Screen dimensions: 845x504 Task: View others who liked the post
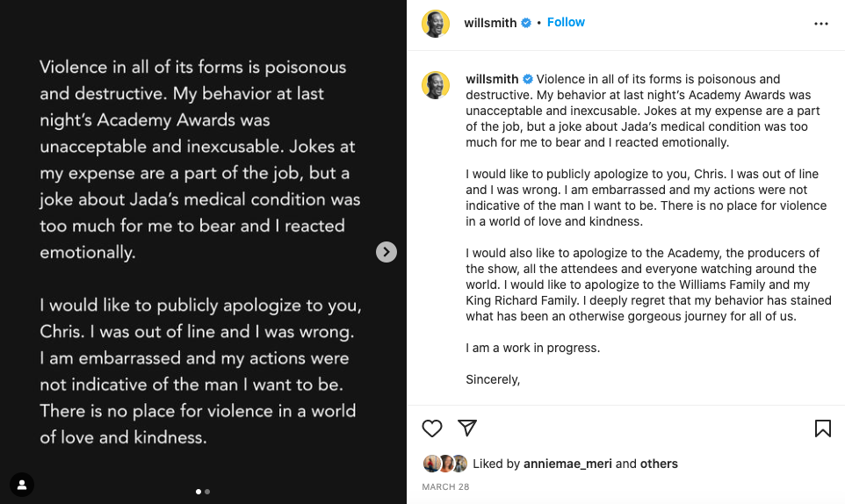coord(659,464)
